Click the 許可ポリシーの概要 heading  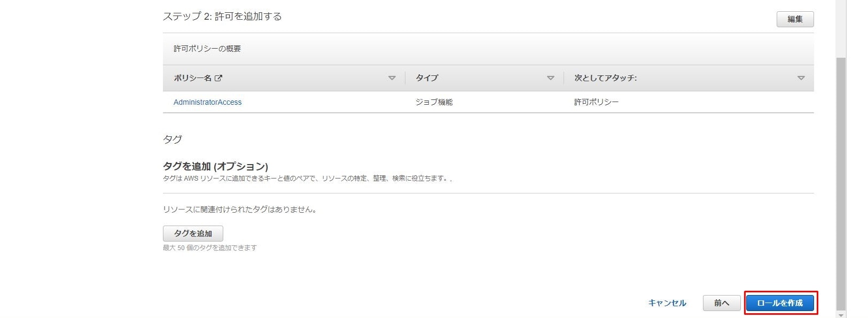[207, 49]
